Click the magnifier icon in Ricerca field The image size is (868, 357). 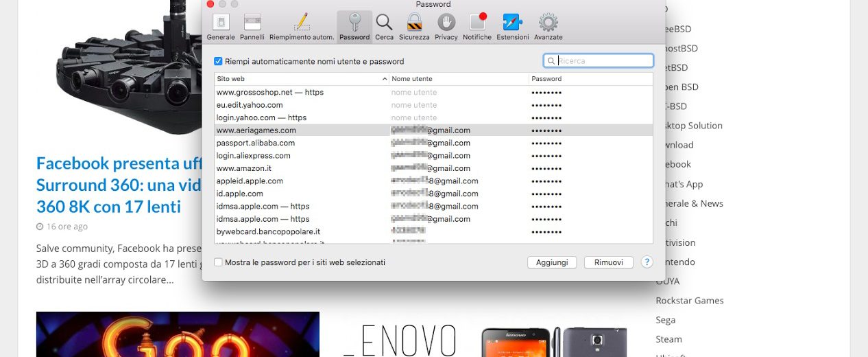click(x=551, y=61)
